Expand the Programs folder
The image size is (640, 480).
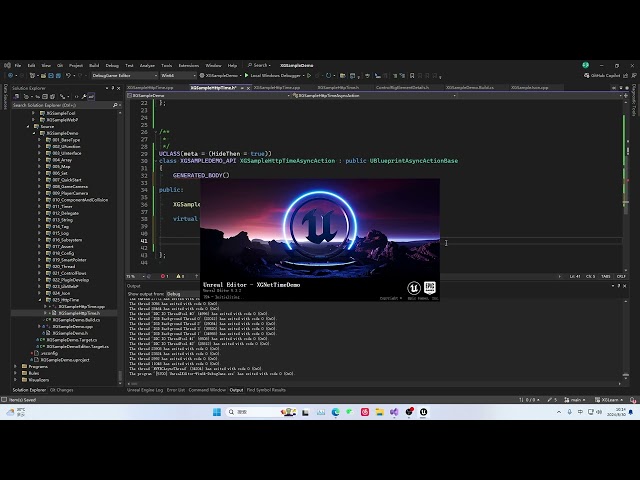[16, 367]
